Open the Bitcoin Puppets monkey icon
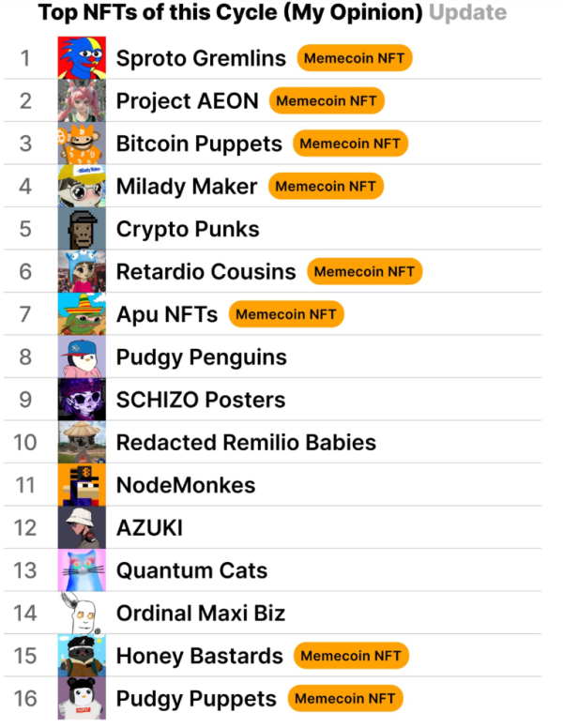The image size is (563, 728). coord(82,144)
